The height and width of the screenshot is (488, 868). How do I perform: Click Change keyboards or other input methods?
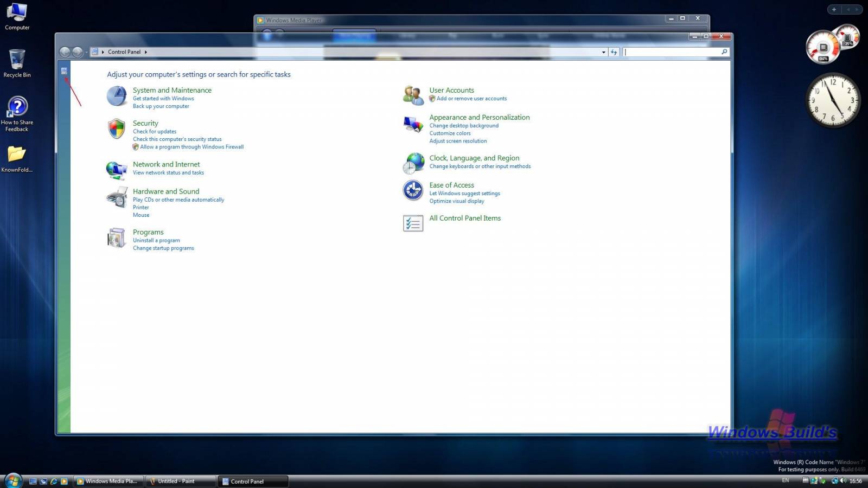tap(480, 166)
